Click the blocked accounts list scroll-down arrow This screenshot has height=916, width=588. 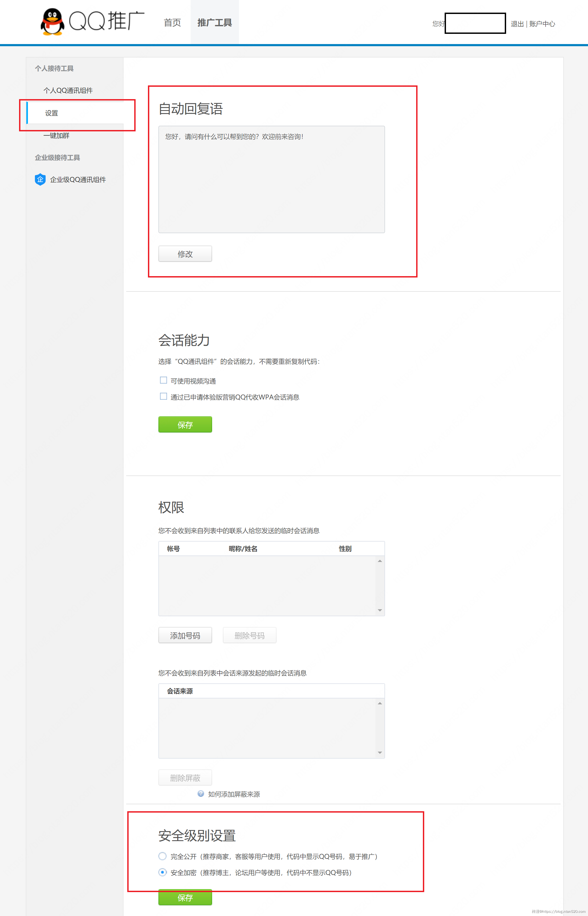click(380, 610)
